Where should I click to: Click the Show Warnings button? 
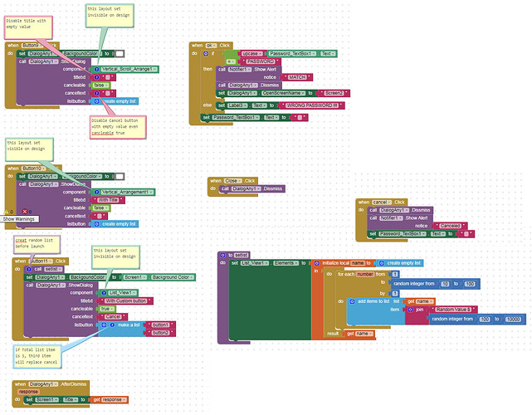tap(19, 219)
